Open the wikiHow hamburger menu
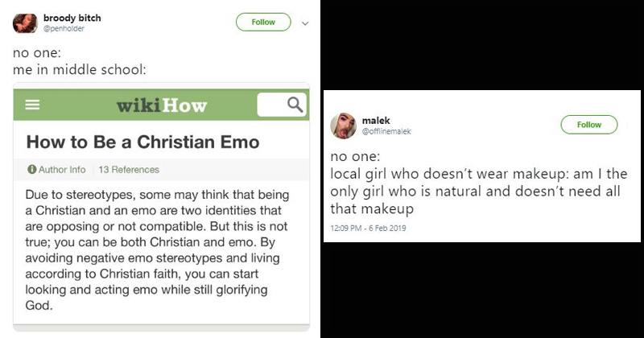Image resolution: width=644 pixels, height=338 pixels. [33, 105]
